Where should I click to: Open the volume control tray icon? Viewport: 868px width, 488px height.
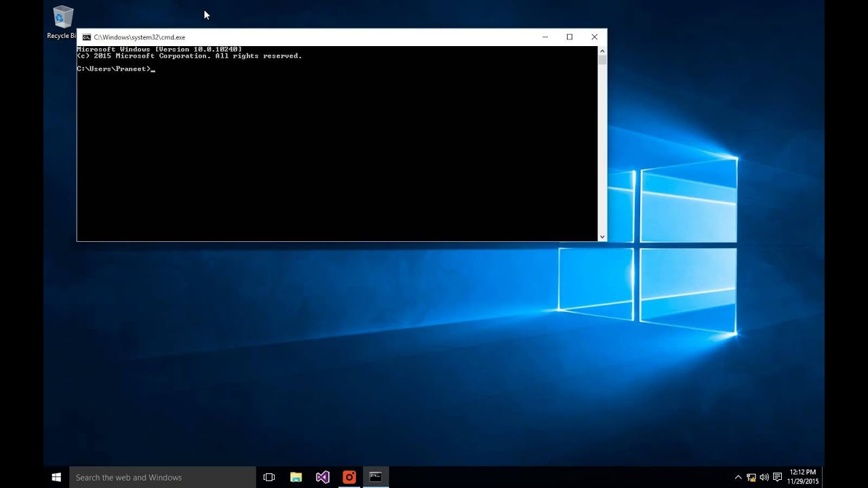[764, 477]
